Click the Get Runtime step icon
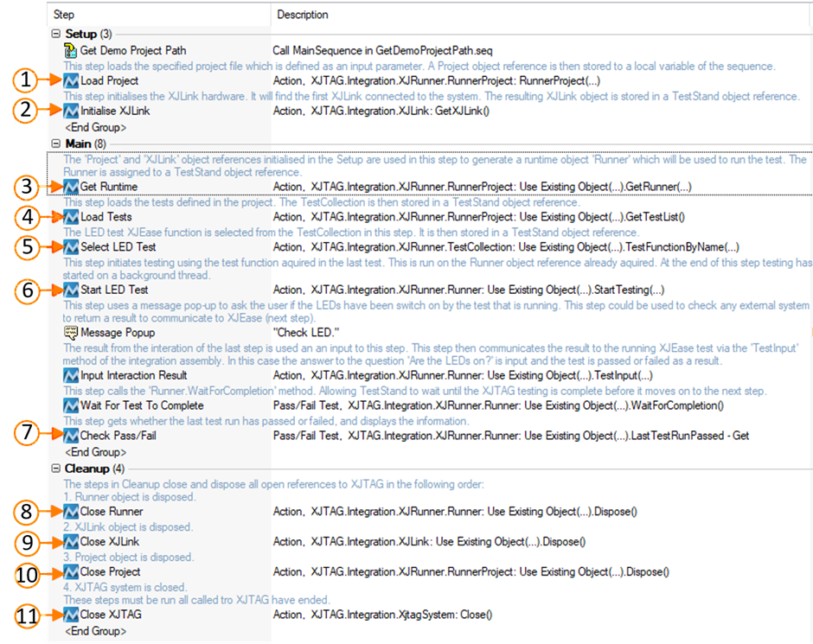Viewport: 813px width, 644px height. [71, 187]
